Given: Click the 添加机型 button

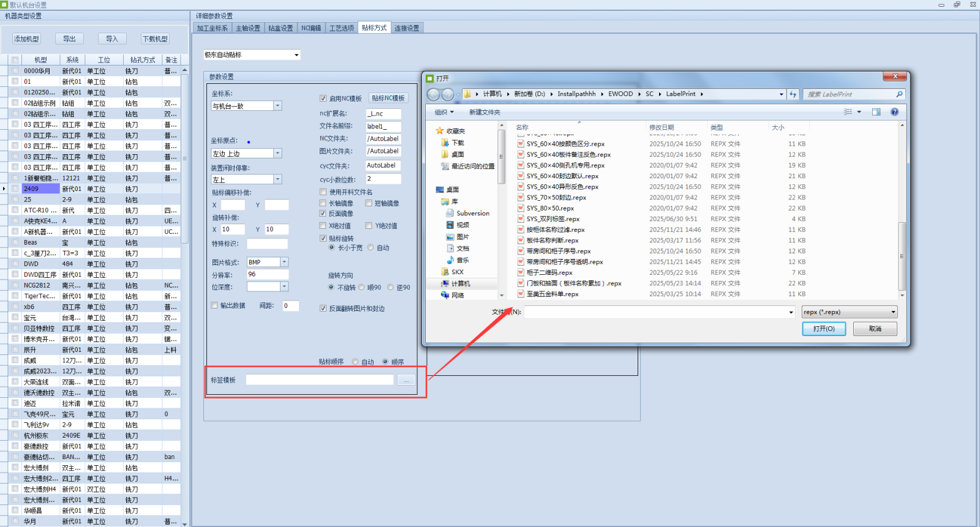Looking at the screenshot, I should pyautogui.click(x=26, y=39).
